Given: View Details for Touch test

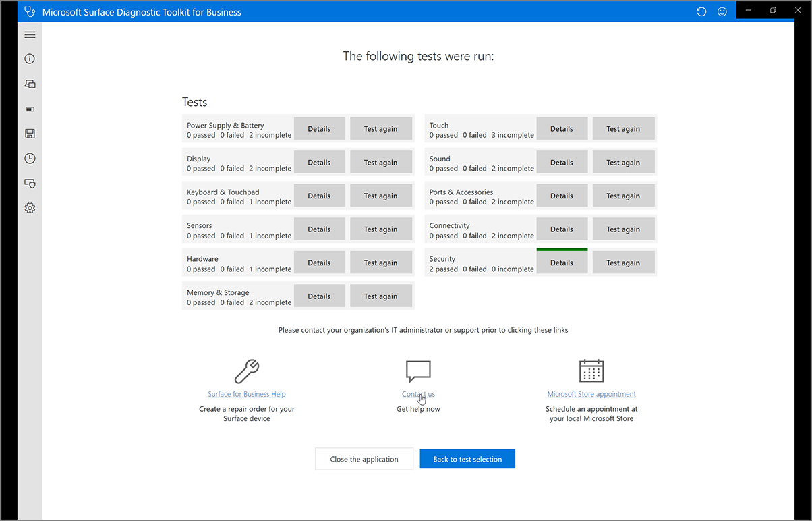Looking at the screenshot, I should pos(562,129).
